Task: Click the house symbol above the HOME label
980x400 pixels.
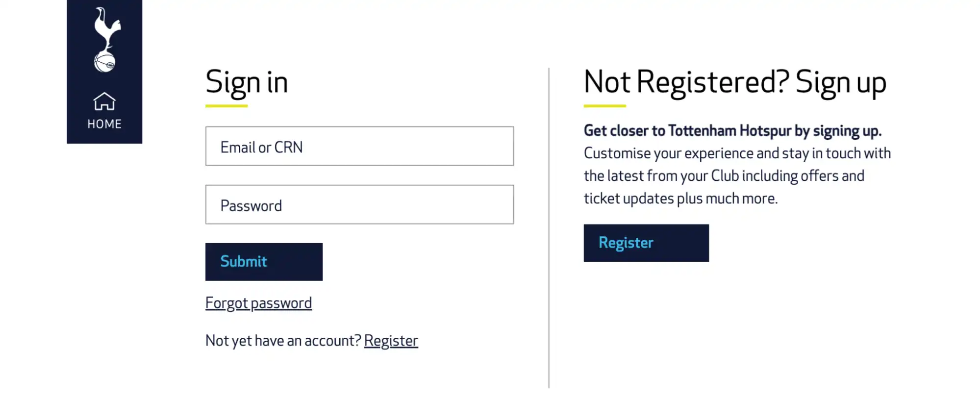Action: point(104,102)
